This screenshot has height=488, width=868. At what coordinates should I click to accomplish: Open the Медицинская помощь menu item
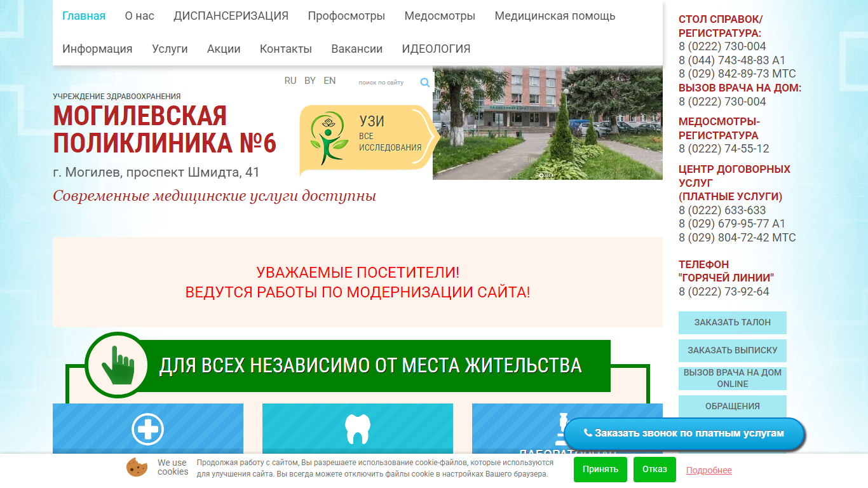tap(555, 16)
